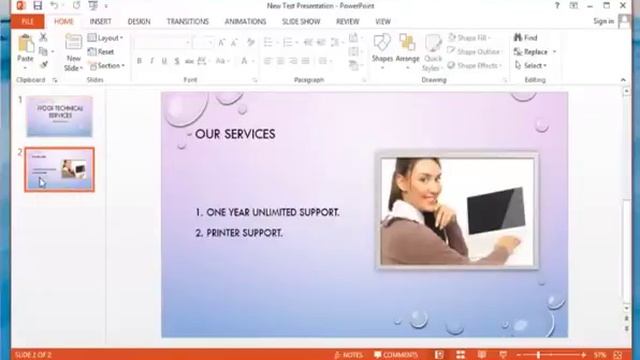Click the Paste clipboard icon
This screenshot has width=640, height=360.
25,43
